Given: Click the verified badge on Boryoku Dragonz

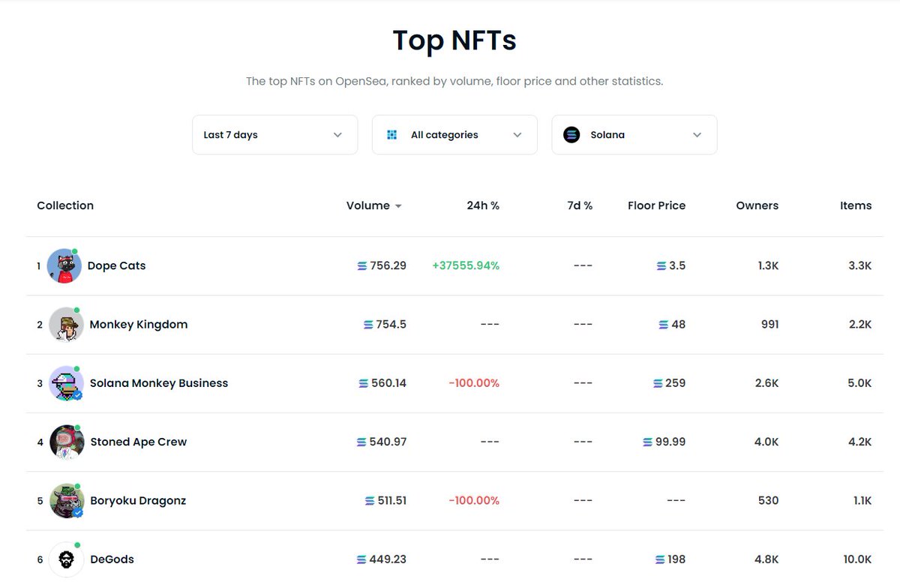Looking at the screenshot, I should (x=77, y=513).
